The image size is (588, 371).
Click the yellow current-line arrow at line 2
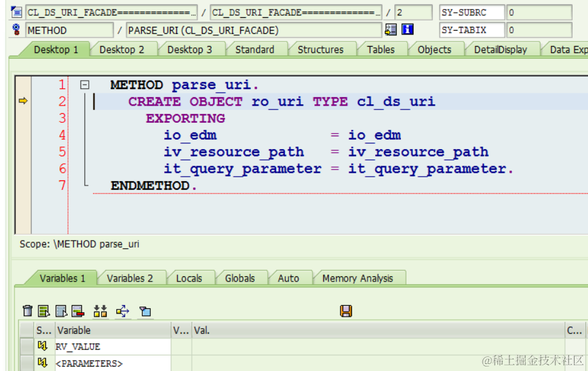pos(23,100)
